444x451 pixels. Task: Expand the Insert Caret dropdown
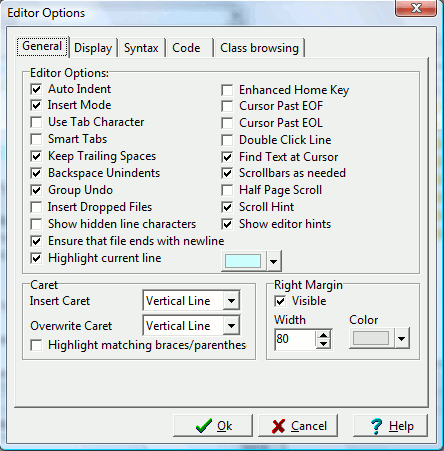click(231, 301)
